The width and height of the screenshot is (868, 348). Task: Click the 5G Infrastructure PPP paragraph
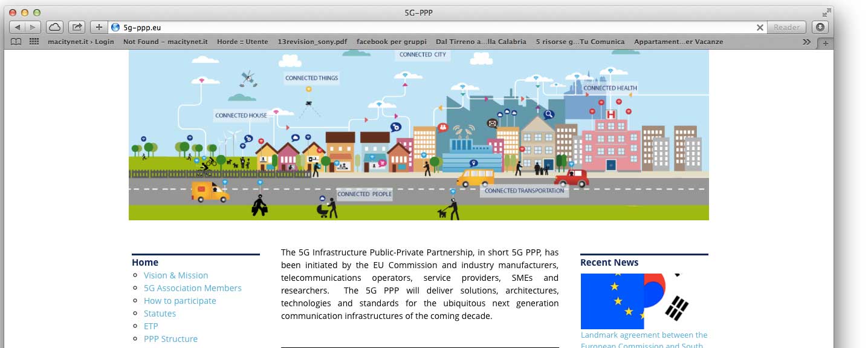pos(420,284)
